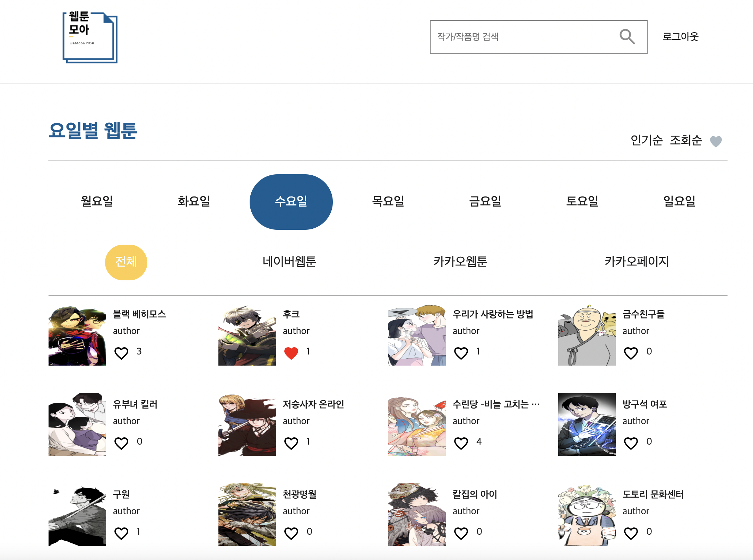This screenshot has width=753, height=560.
Task: Like 방구석 여포 with heart icon
Action: tap(631, 443)
